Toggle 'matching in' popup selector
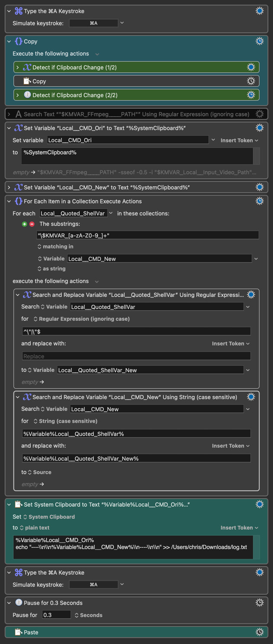 tap(55, 247)
